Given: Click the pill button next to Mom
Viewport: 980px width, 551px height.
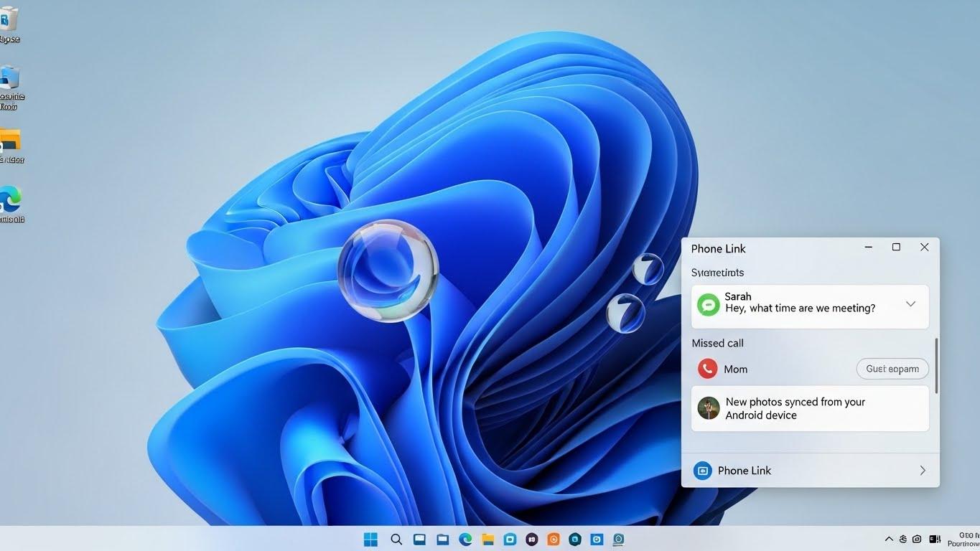Looking at the screenshot, I should click(892, 369).
